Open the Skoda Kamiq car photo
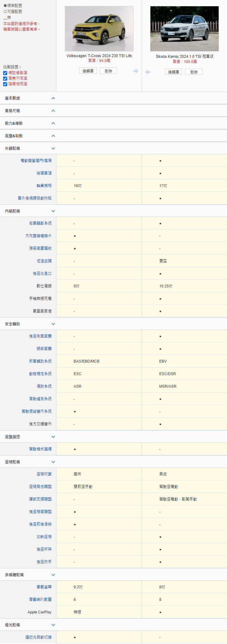This screenshot has height=644, width=227. coord(185,29)
